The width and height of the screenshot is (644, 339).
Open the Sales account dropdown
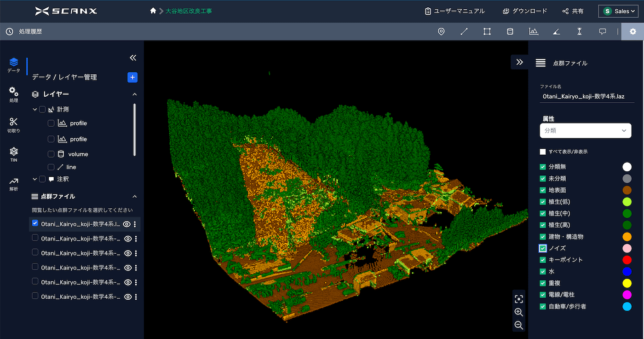coord(618,11)
